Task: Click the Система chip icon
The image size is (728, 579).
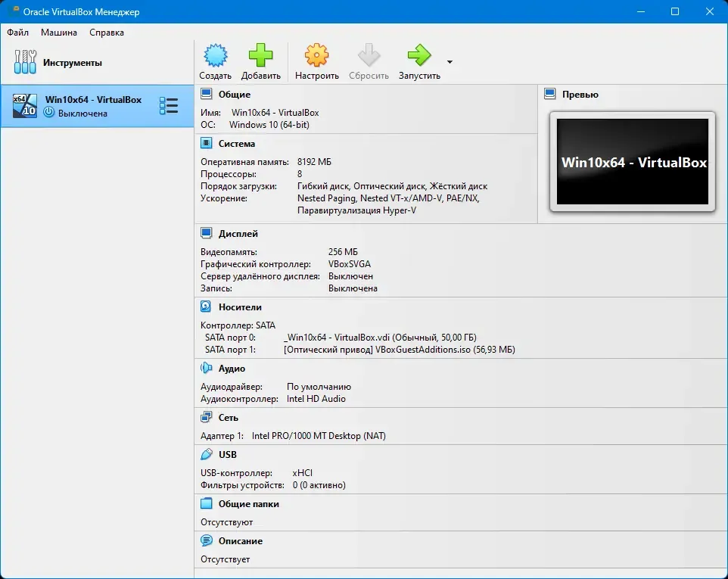Action: [x=206, y=143]
